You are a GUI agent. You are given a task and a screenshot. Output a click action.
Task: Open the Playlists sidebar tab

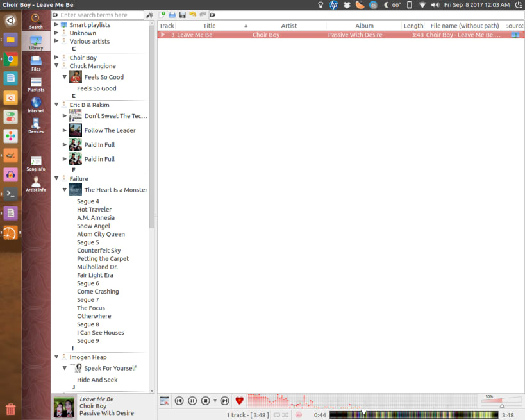[x=36, y=84]
